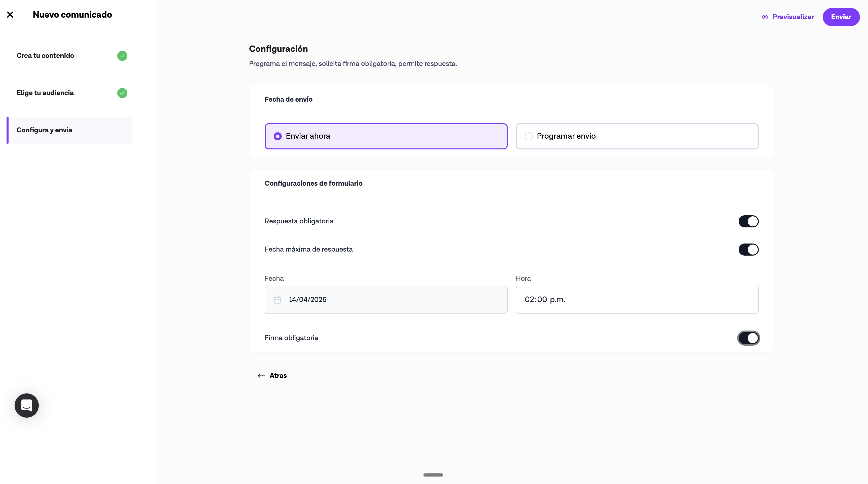Click the gray bar at page bottom
Screen dimensions: 868x484
click(433, 475)
